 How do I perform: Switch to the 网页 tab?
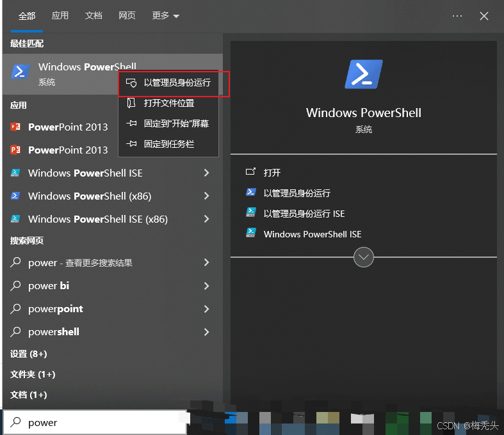pos(127,15)
